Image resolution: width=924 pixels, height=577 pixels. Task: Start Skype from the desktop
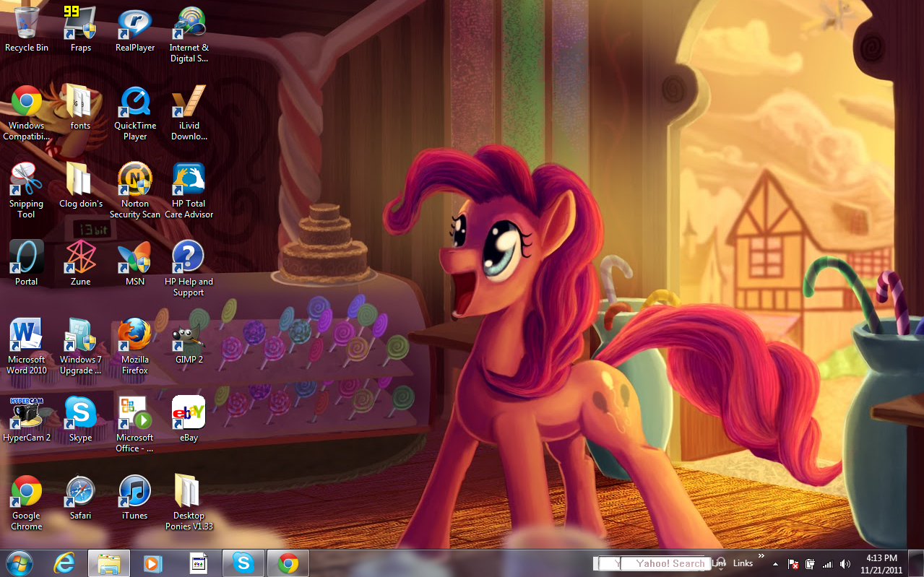point(80,412)
